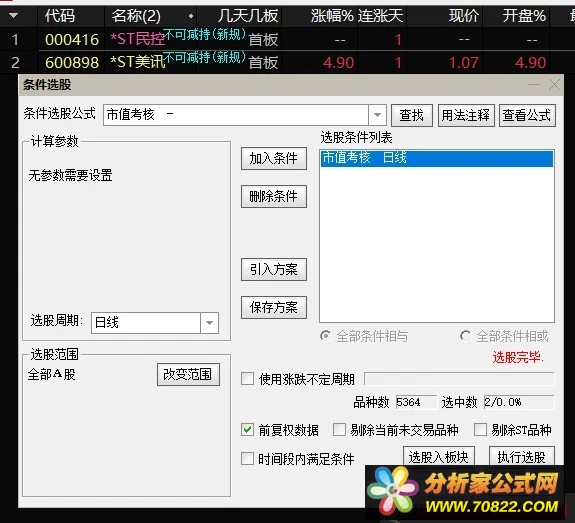Click the 查找 button
575x523 pixels.
click(412, 116)
